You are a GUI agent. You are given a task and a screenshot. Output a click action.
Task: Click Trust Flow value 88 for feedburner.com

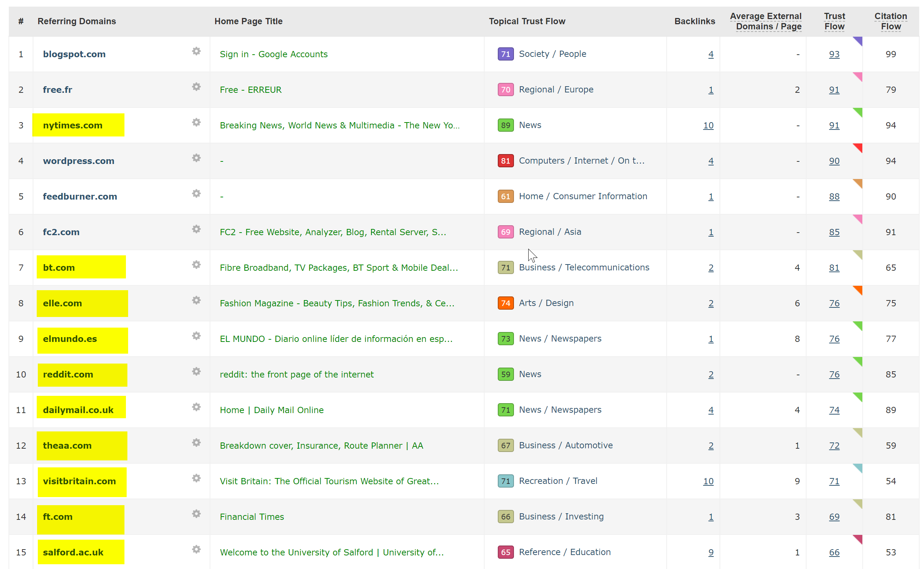tap(834, 196)
